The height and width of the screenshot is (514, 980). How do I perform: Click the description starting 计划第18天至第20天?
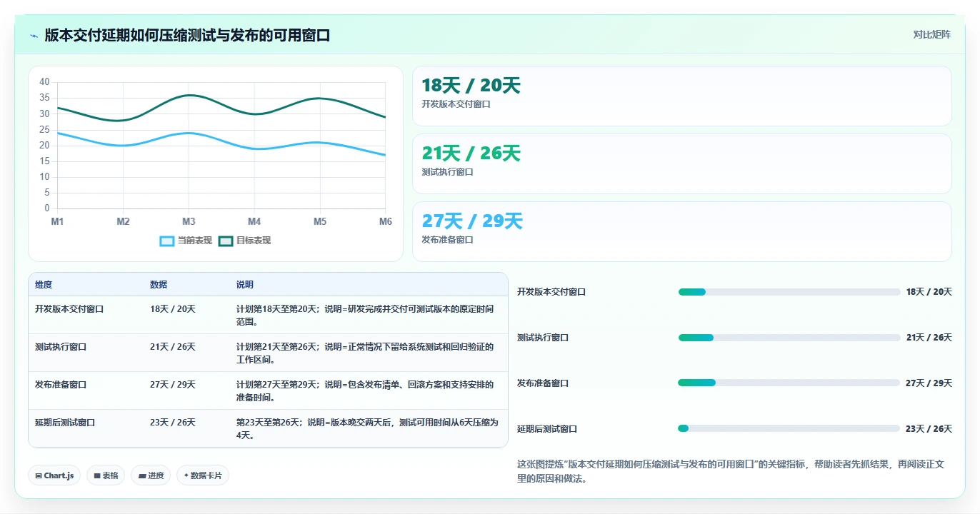[x=365, y=316]
